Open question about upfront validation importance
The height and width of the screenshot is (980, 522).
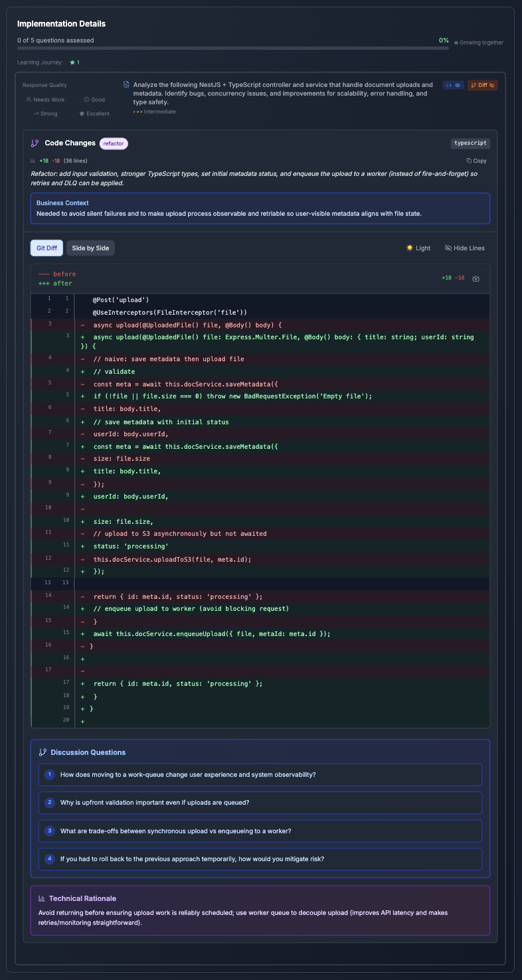260,803
